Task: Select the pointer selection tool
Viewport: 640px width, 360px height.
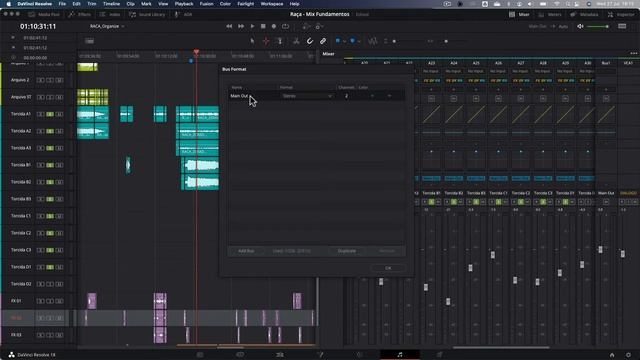Action: tap(252, 41)
